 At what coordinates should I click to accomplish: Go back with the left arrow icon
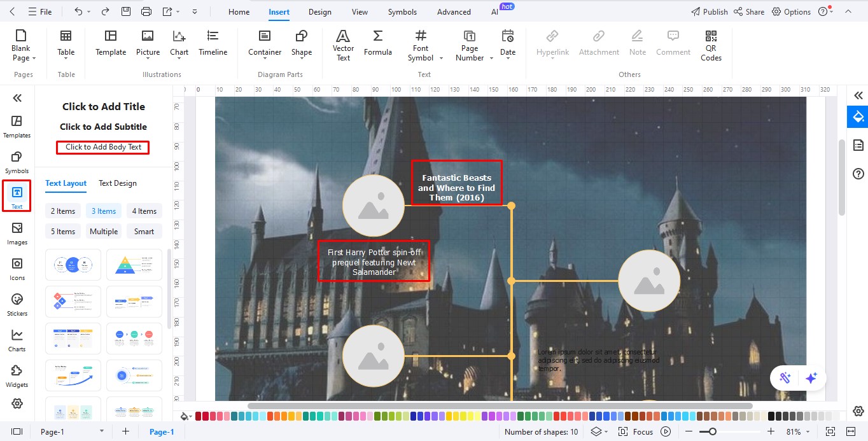13,11
